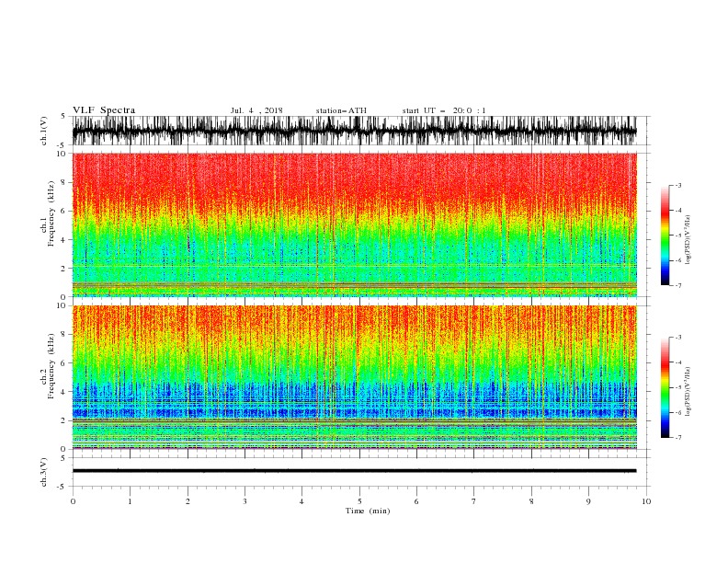
Task: Click the "10" frequency tick of ch.2 spectrogram
Action: [63, 305]
